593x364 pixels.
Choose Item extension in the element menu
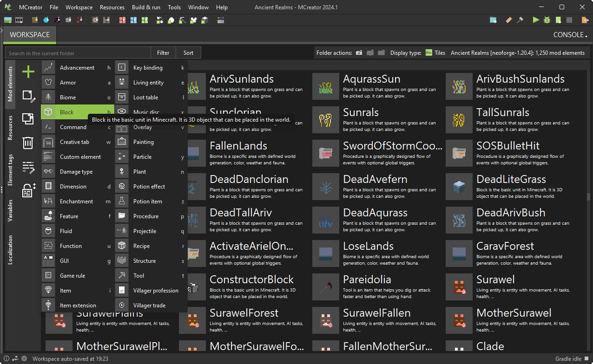tap(78, 305)
